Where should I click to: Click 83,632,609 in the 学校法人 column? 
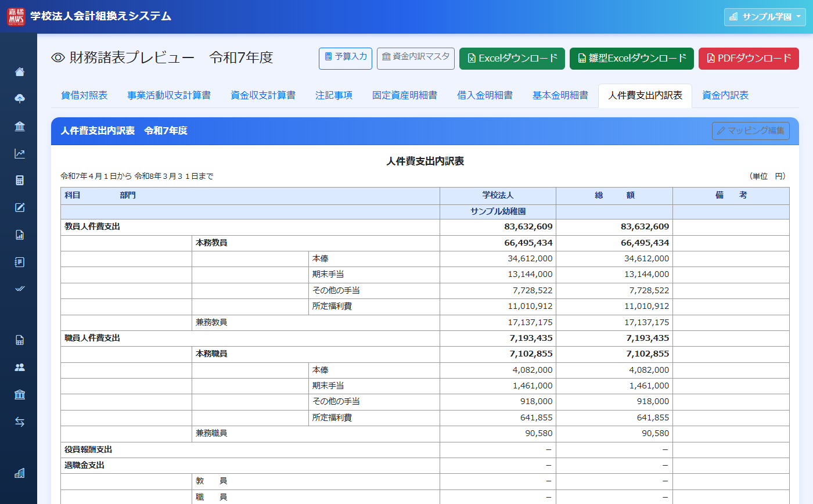click(x=528, y=226)
